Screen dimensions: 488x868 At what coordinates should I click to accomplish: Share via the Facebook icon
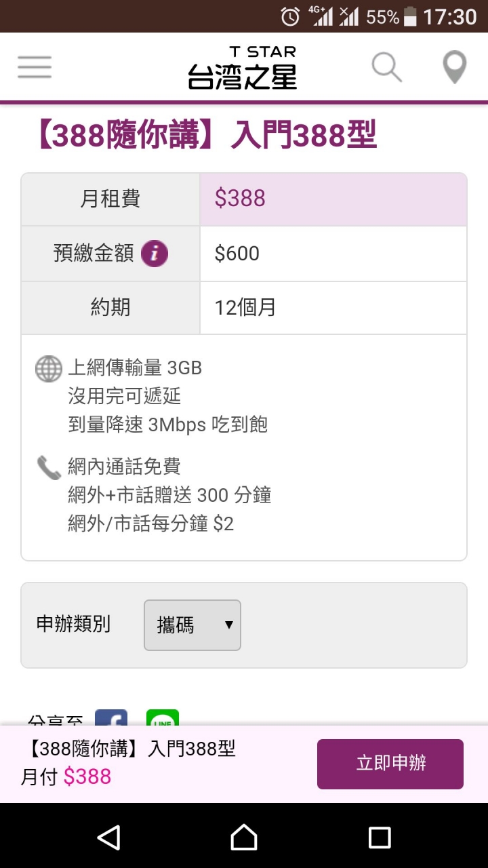(111, 717)
